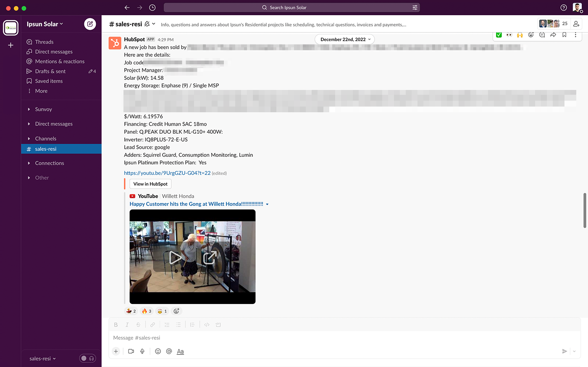Open the video clip recorder in the composer
This screenshot has width=588, height=367.
131,351
